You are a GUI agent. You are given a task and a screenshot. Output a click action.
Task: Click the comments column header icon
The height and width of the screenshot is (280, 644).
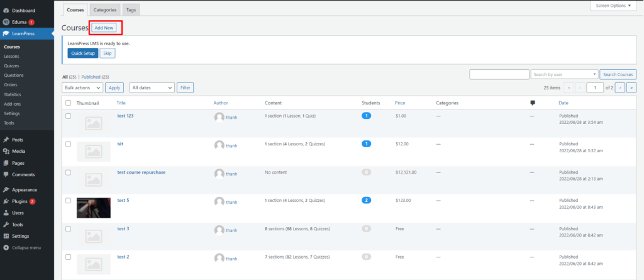tap(533, 103)
